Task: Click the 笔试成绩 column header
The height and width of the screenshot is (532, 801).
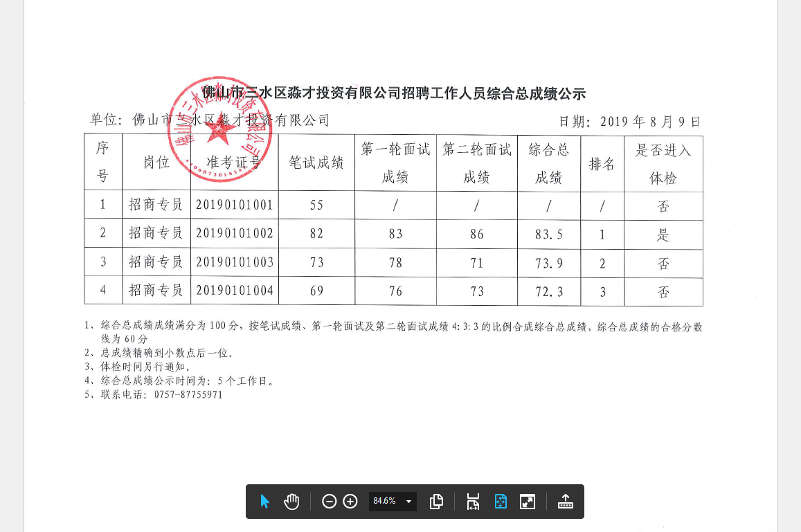Action: click(x=316, y=163)
